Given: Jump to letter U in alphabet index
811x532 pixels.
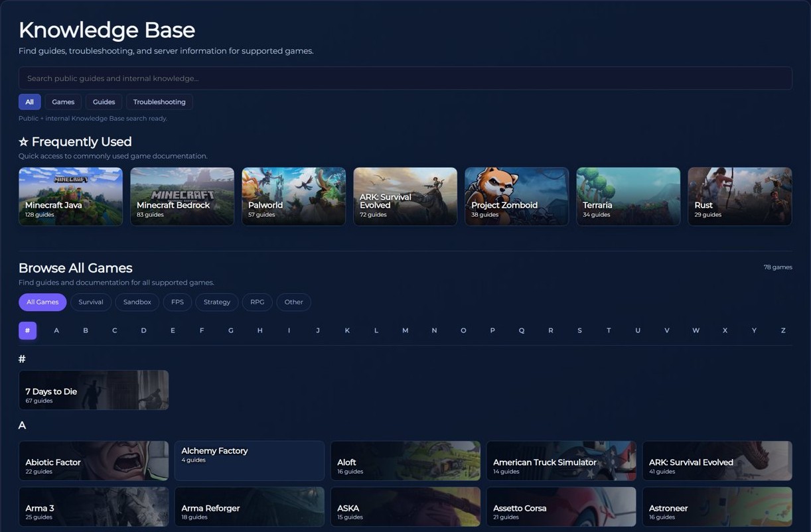Looking at the screenshot, I should (638, 330).
